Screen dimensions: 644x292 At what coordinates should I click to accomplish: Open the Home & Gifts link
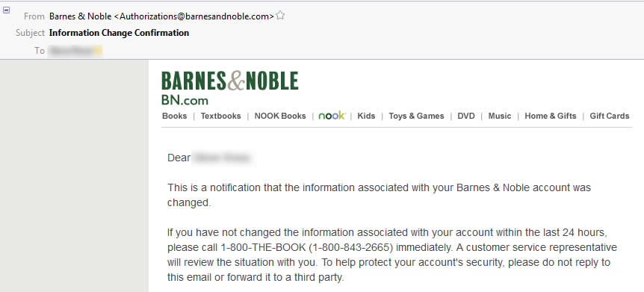pyautogui.click(x=551, y=116)
